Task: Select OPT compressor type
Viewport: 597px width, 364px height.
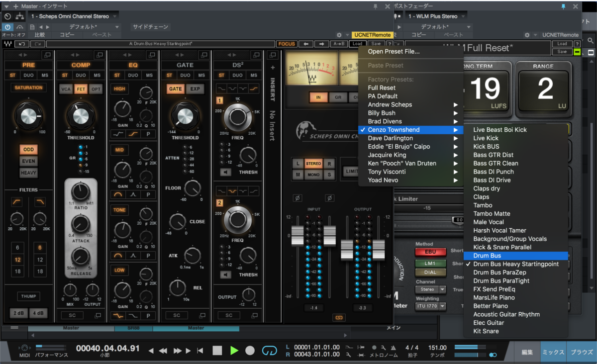Action: (x=96, y=89)
